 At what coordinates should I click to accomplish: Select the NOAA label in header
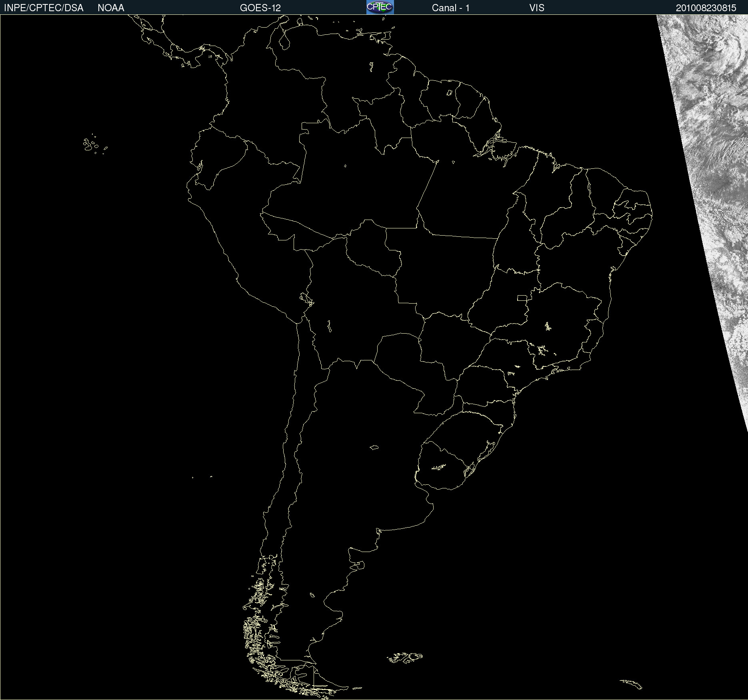pyautogui.click(x=111, y=8)
